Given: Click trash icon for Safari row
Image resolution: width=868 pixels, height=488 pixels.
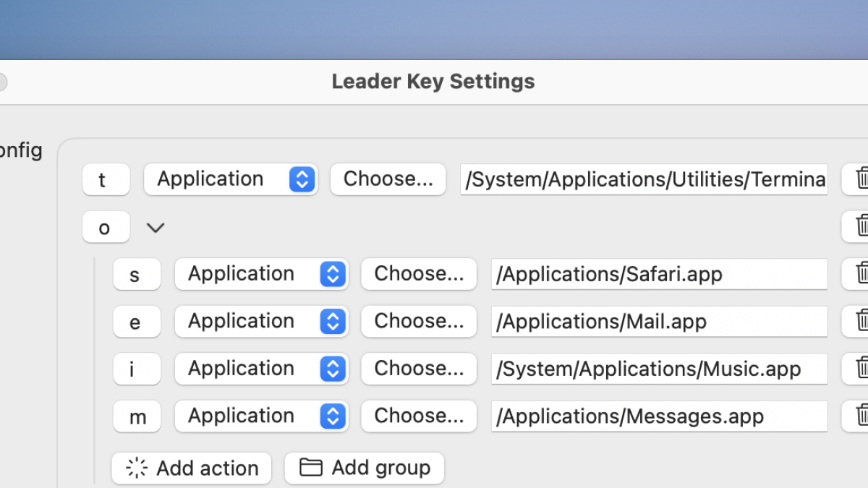Looking at the screenshot, I should tap(859, 273).
